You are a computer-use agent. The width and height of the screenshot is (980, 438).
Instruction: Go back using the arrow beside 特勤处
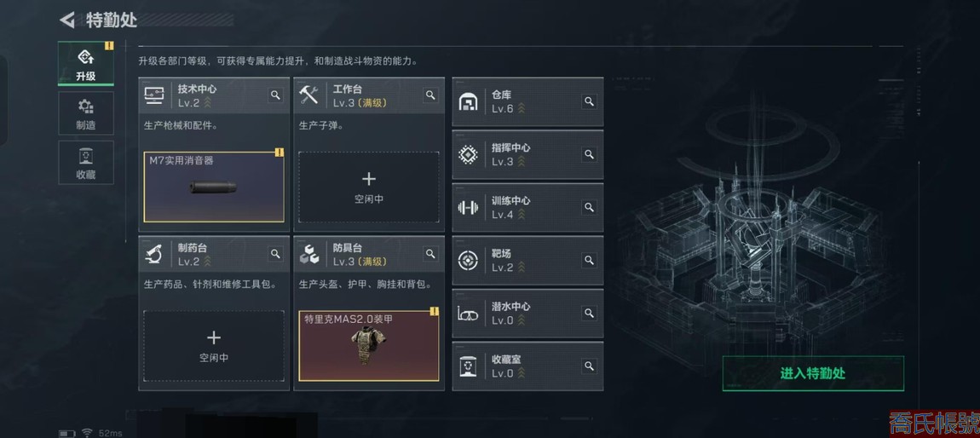click(66, 20)
